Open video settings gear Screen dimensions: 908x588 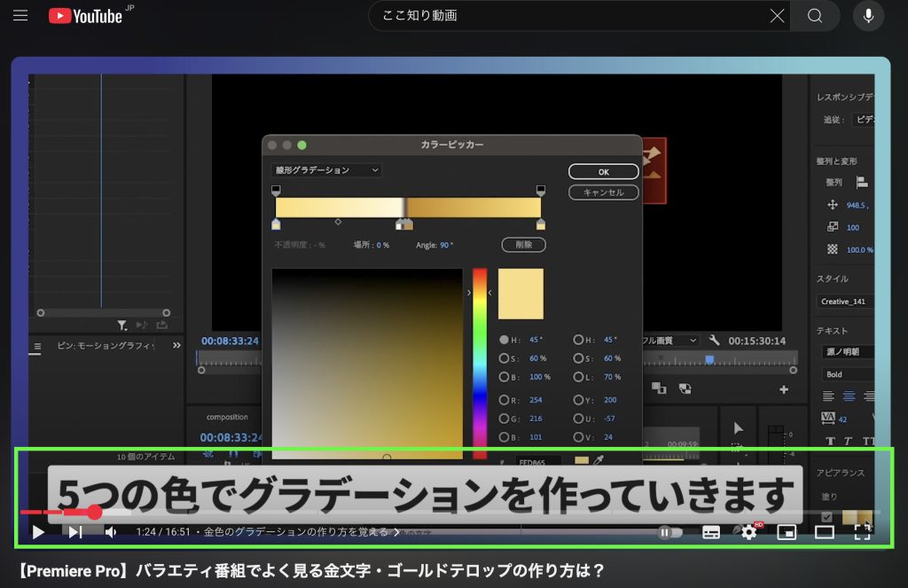coord(749,532)
